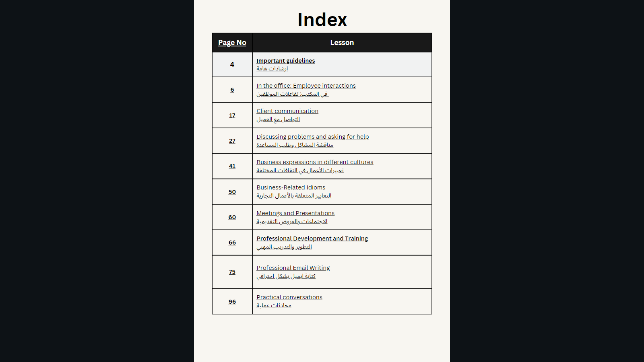Click the page number 6 link

[232, 90]
